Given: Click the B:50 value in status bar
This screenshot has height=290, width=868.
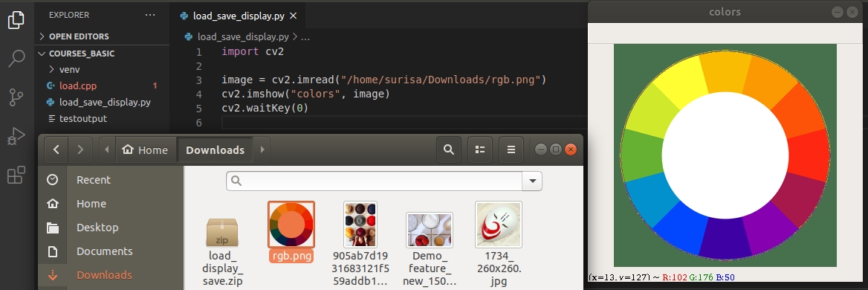Looking at the screenshot, I should [x=725, y=277].
